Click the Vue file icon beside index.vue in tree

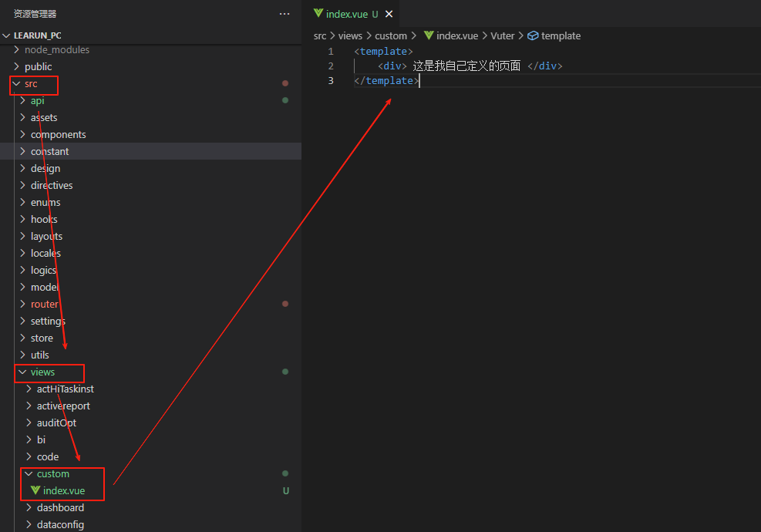[35, 490]
